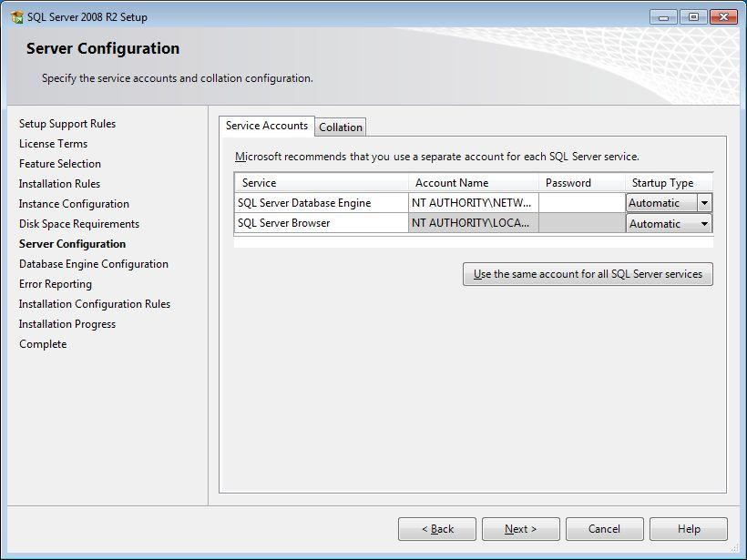Cancel the SQL Server setup
Image resolution: width=747 pixels, height=560 pixels.
coord(605,529)
